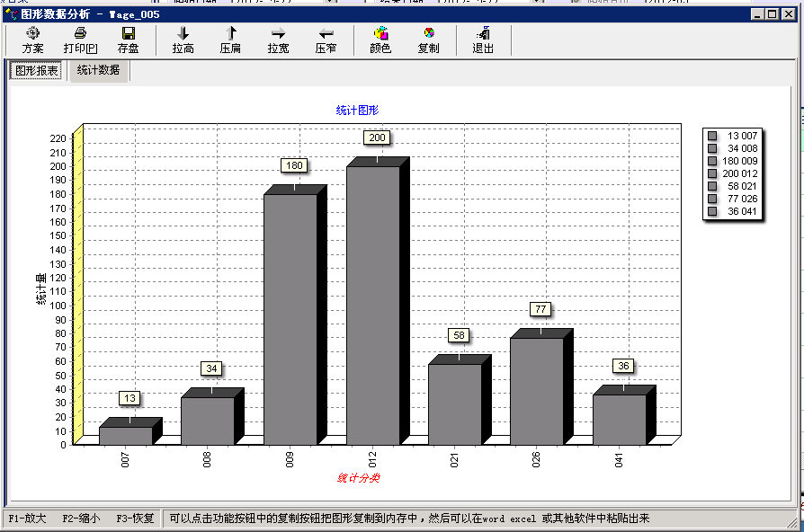Image resolution: width=804 pixels, height=532 pixels.
Task: Click legend swatch for 13 007
Action: point(712,136)
